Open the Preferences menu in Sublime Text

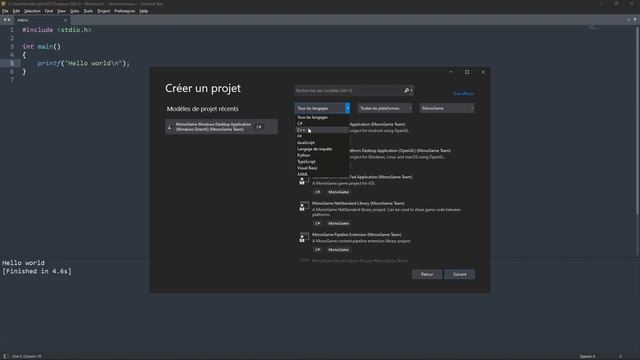(x=124, y=11)
